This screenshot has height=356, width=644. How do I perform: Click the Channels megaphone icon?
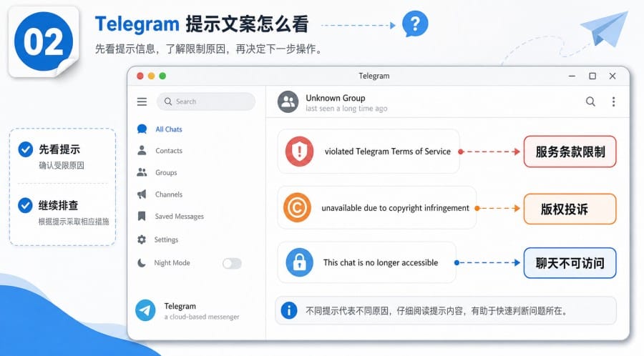click(142, 194)
